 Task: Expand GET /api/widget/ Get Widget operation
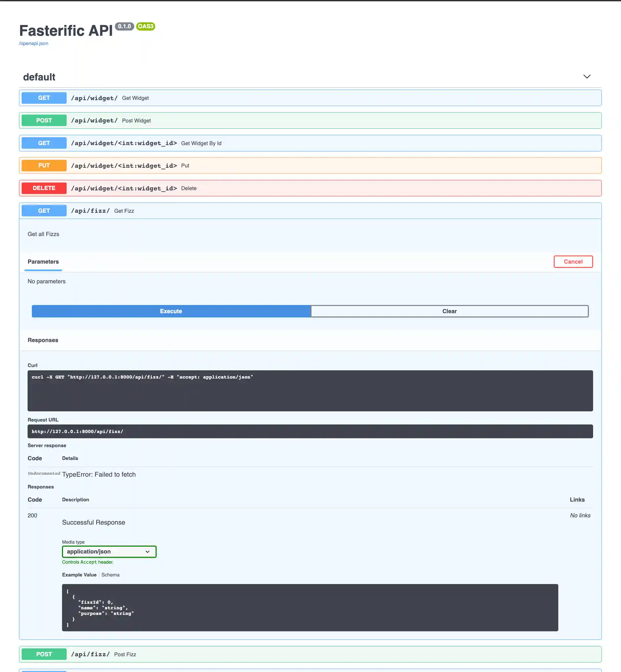pyautogui.click(x=310, y=98)
